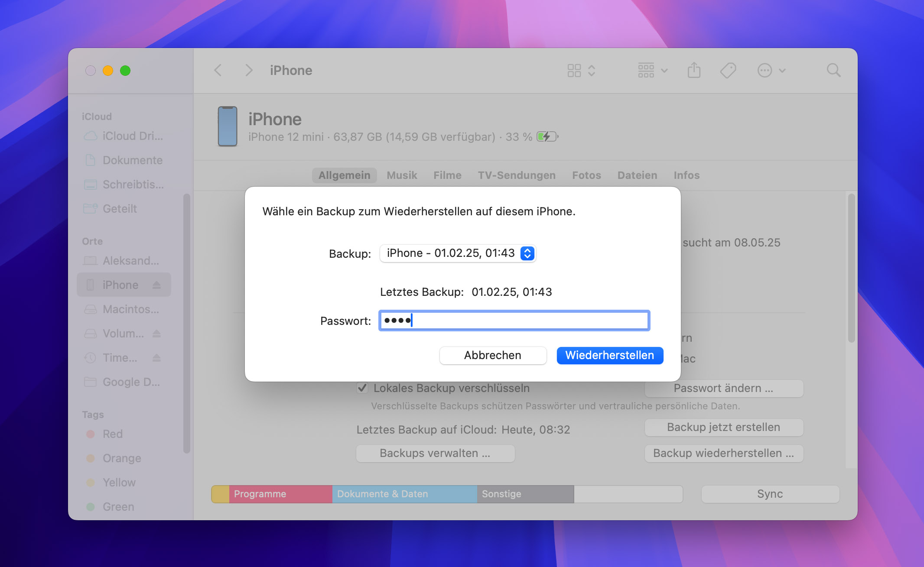This screenshot has width=924, height=567.
Task: Select the Sonstige storage segment
Action: (x=525, y=494)
